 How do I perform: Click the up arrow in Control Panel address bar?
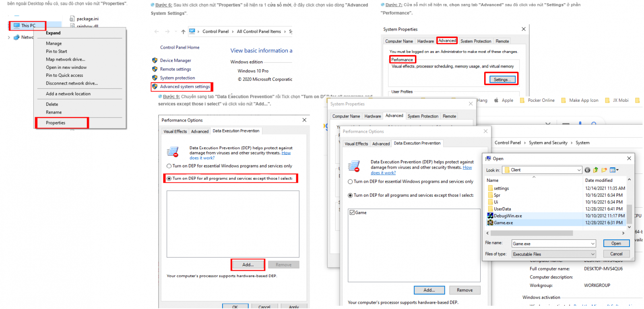(x=183, y=31)
